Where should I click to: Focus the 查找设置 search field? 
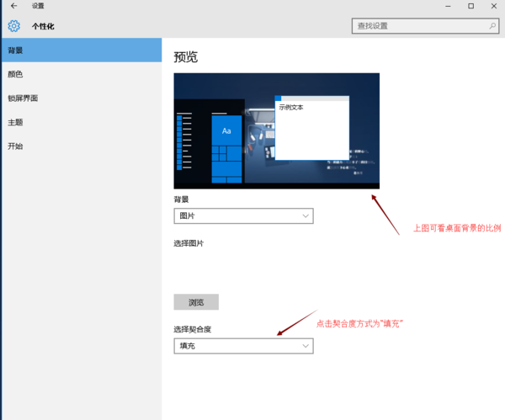click(x=425, y=26)
